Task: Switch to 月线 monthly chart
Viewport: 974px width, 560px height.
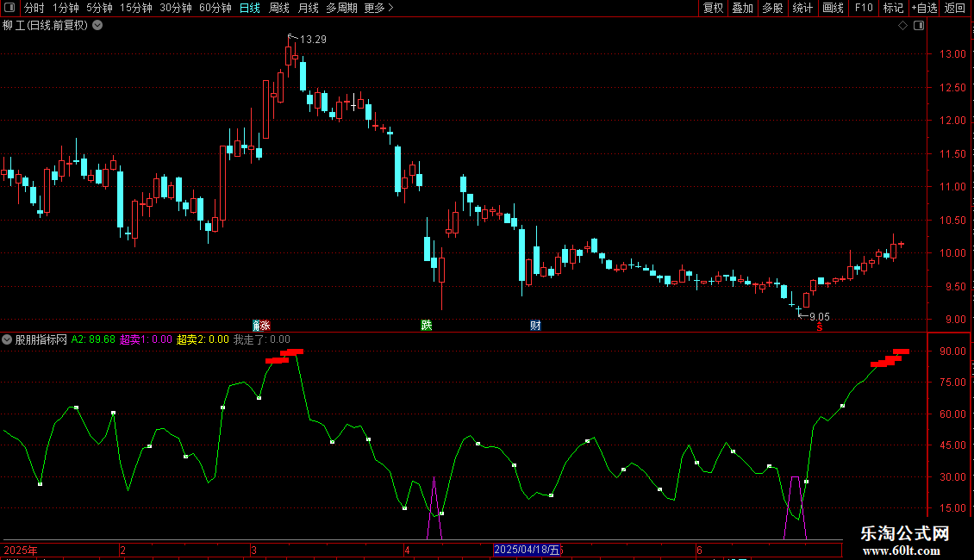Action: pos(308,8)
